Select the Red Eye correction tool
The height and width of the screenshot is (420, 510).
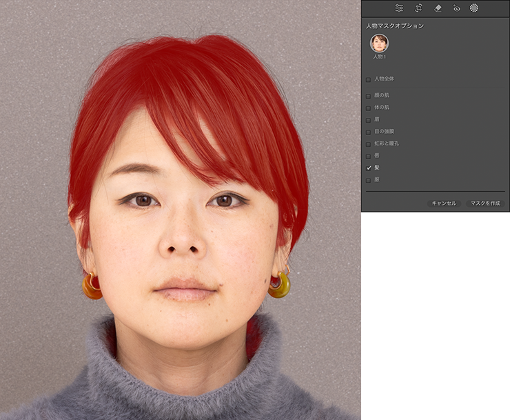click(x=456, y=8)
